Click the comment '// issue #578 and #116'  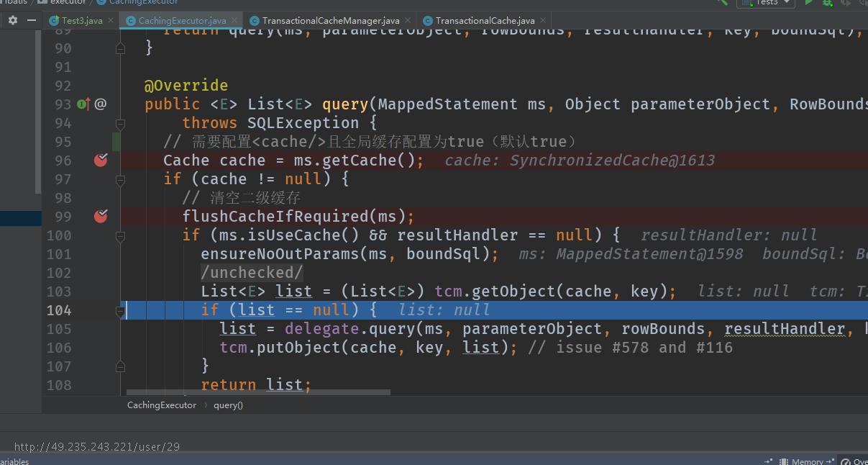tap(631, 348)
